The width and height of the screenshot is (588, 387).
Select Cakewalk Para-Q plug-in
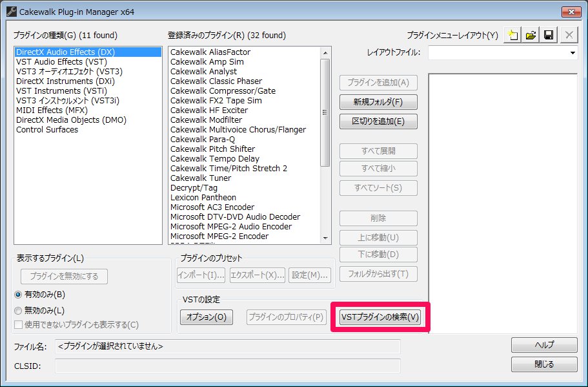[x=245, y=140]
